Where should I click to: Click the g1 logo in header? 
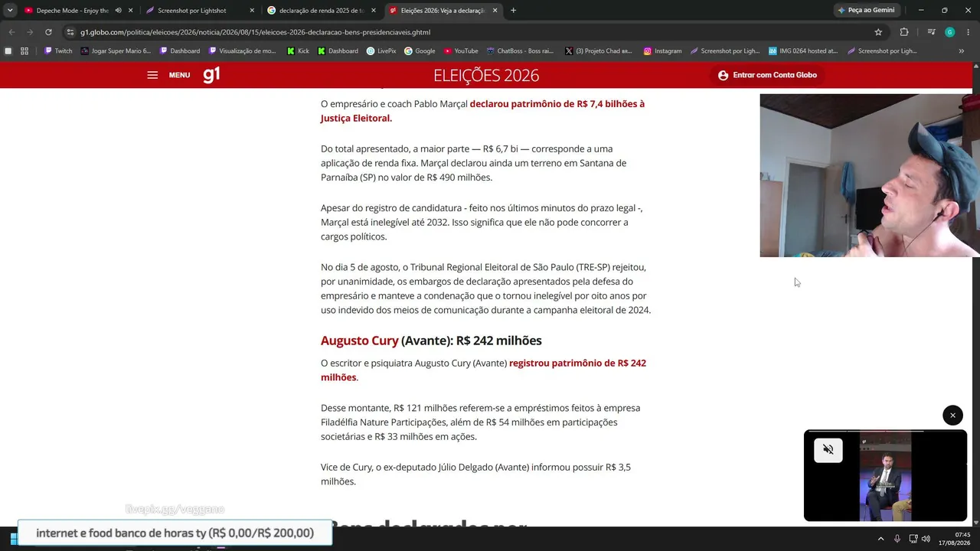click(211, 74)
